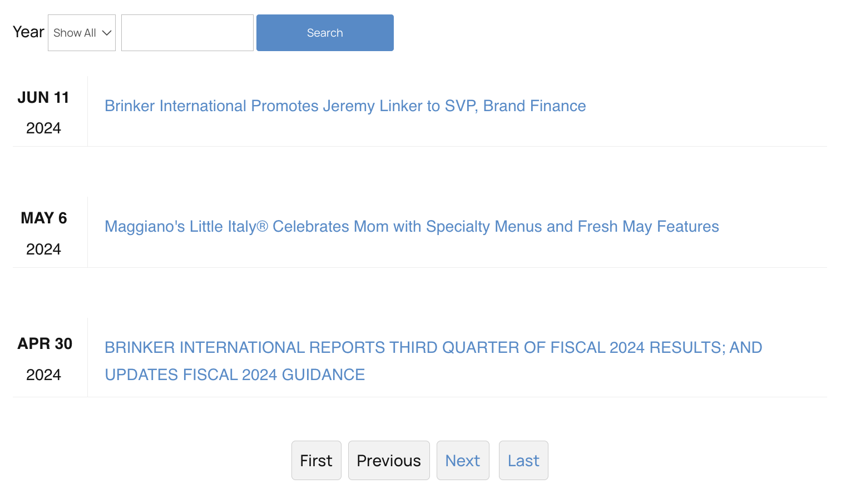Screen dimensions: 841x504
Task: Click the ® symbol in the Maggiano's headline
Action: [x=263, y=227]
